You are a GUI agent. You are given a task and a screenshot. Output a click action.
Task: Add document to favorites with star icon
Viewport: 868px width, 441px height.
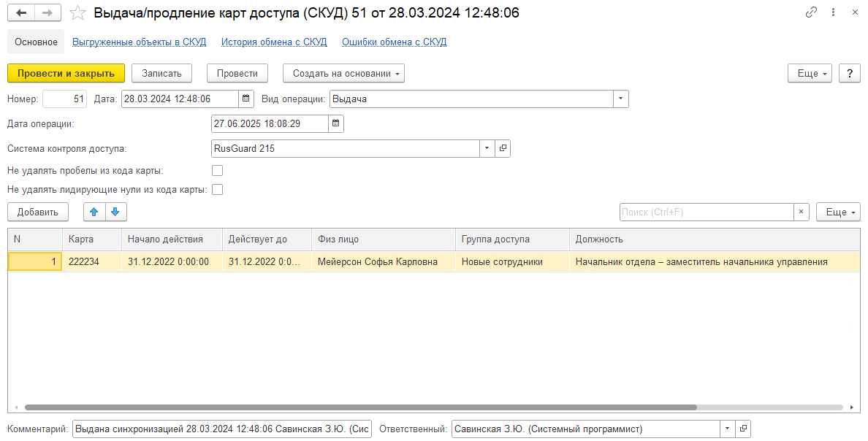(77, 12)
